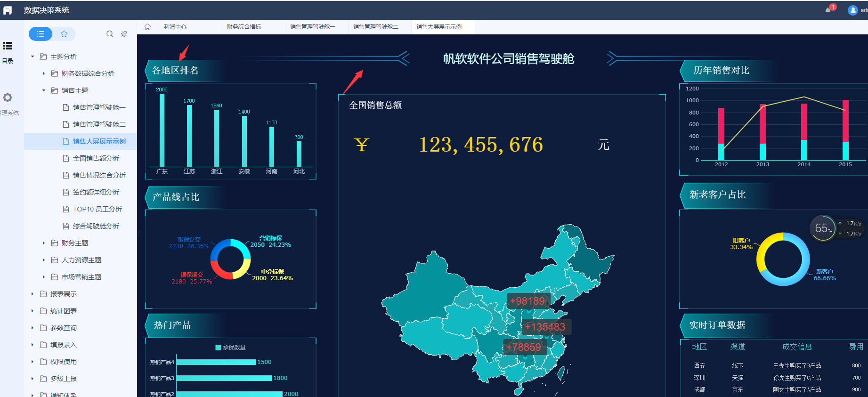Click the 报表展示 folder icon

[x=43, y=294]
